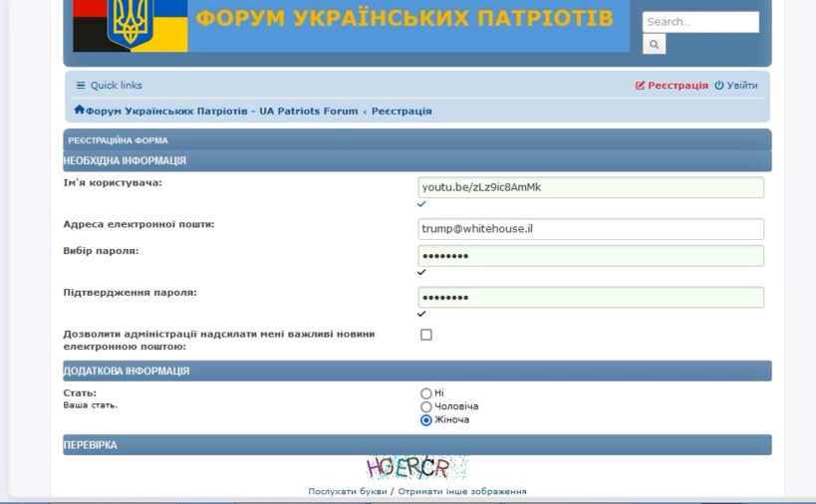Click the CAPTCHA image

[416, 467]
